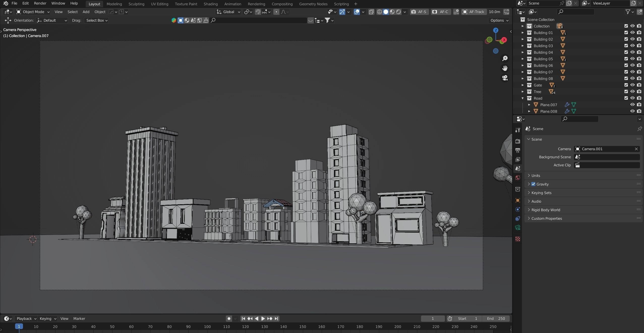Click the AF-Track button
644x333 pixels.
(x=474, y=12)
